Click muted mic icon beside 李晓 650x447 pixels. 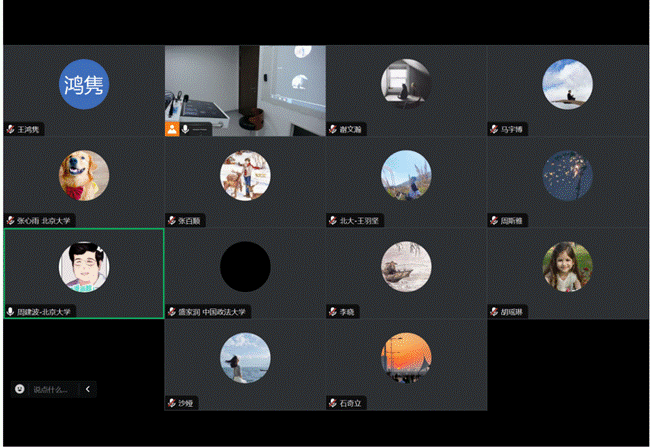(x=333, y=312)
